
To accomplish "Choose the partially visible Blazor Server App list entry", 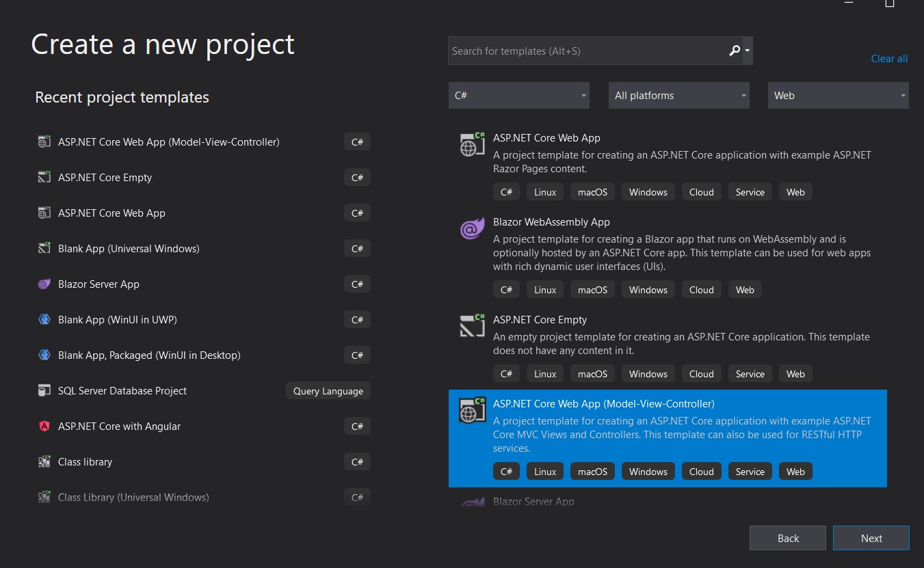I will [668, 500].
